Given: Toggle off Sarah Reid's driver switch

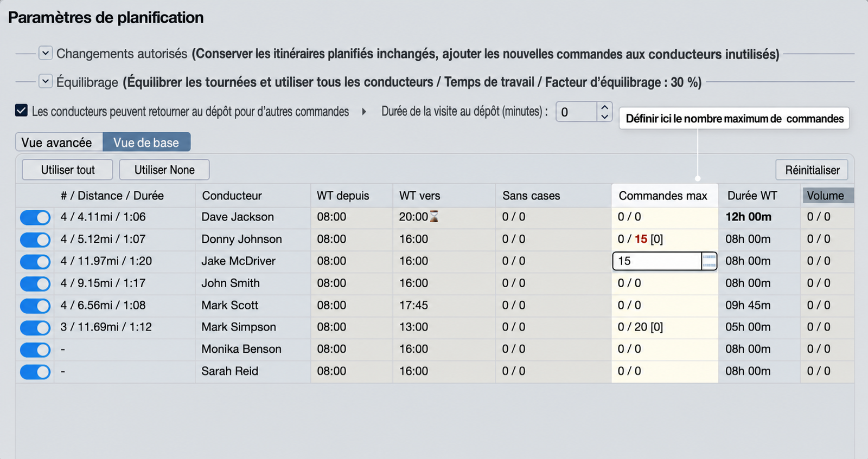Looking at the screenshot, I should tap(35, 372).
